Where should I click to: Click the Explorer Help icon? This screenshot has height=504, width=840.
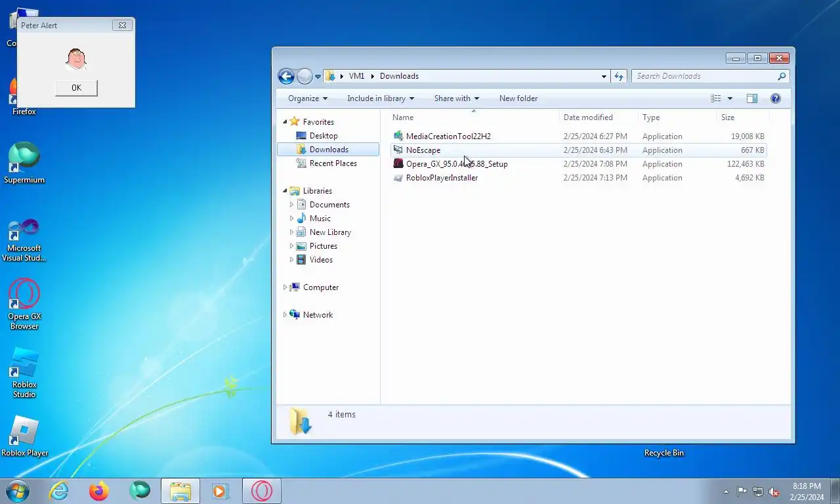(x=776, y=98)
